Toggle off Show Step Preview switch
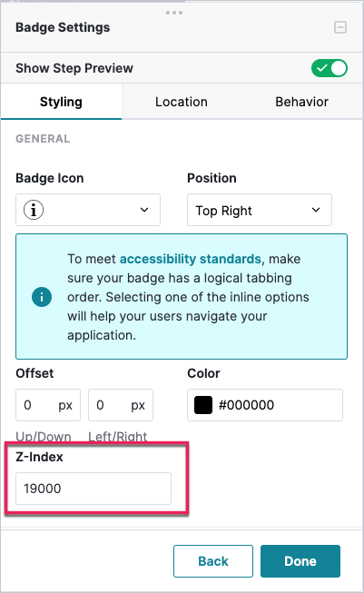The width and height of the screenshot is (364, 593). click(x=330, y=68)
